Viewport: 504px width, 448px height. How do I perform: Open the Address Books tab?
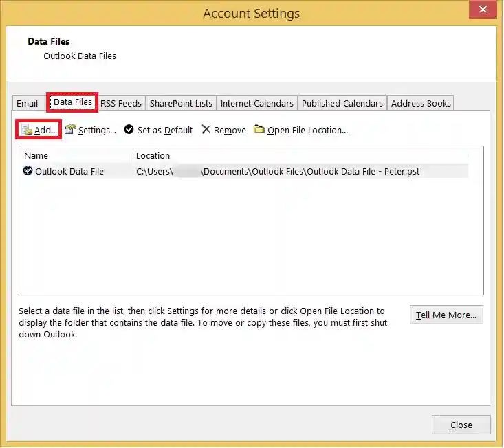(x=421, y=103)
